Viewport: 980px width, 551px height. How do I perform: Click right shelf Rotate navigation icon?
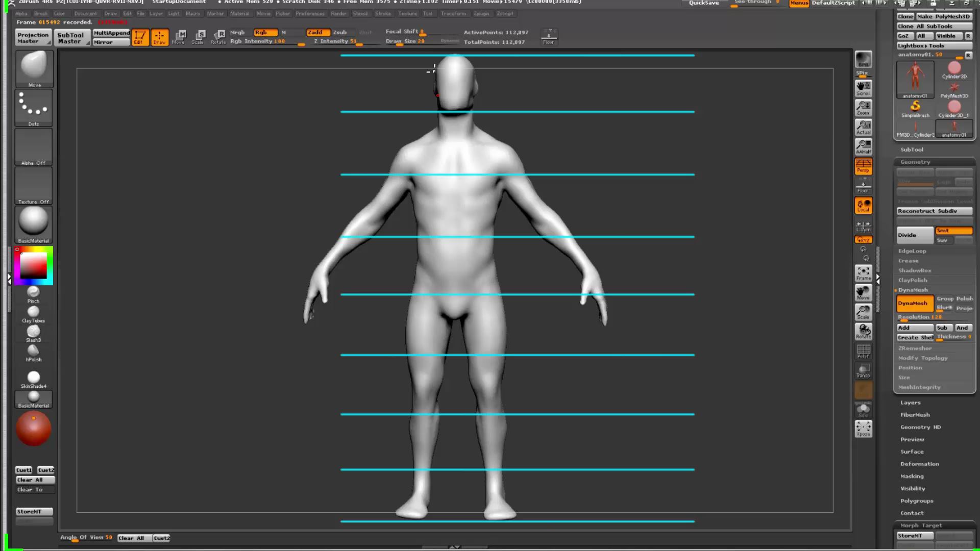[x=863, y=332]
